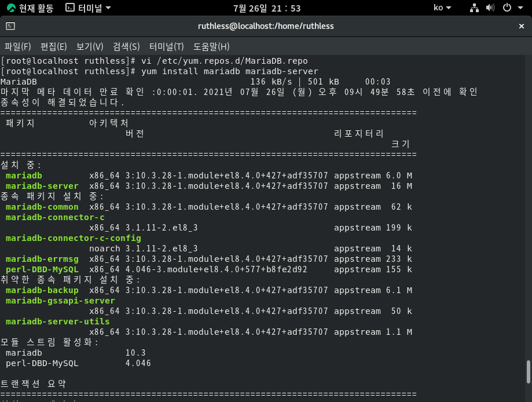This screenshot has width=532, height=402.
Task: Open the ko input language selector
Action: [x=442, y=8]
